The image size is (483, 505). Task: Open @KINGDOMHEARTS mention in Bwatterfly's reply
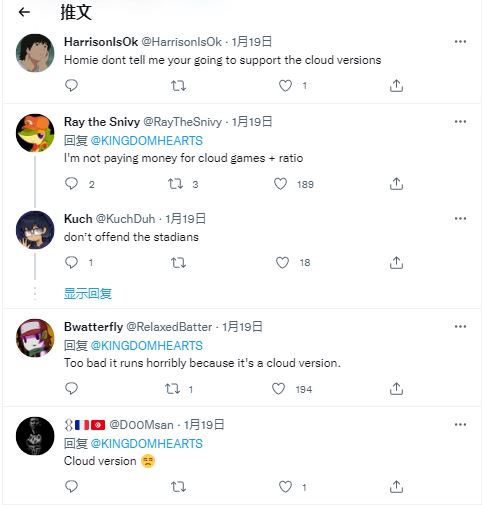147,346
